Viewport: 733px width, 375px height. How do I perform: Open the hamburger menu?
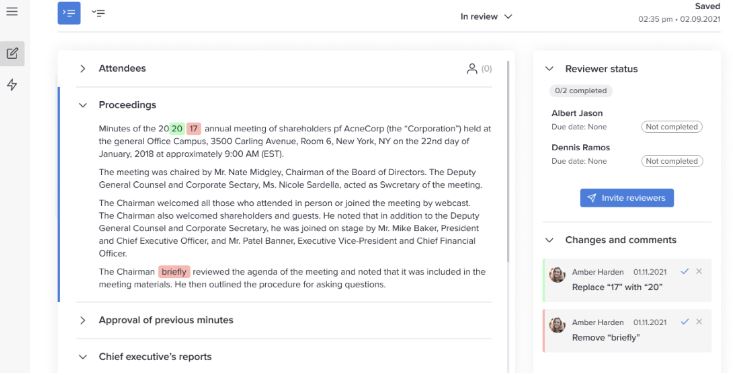pyautogui.click(x=12, y=11)
